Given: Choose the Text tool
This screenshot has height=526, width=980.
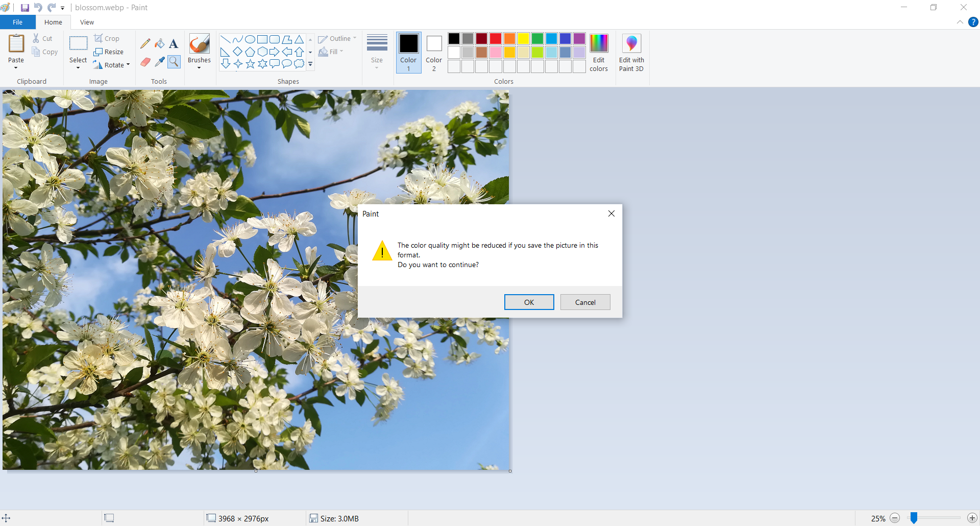Looking at the screenshot, I should 174,44.
